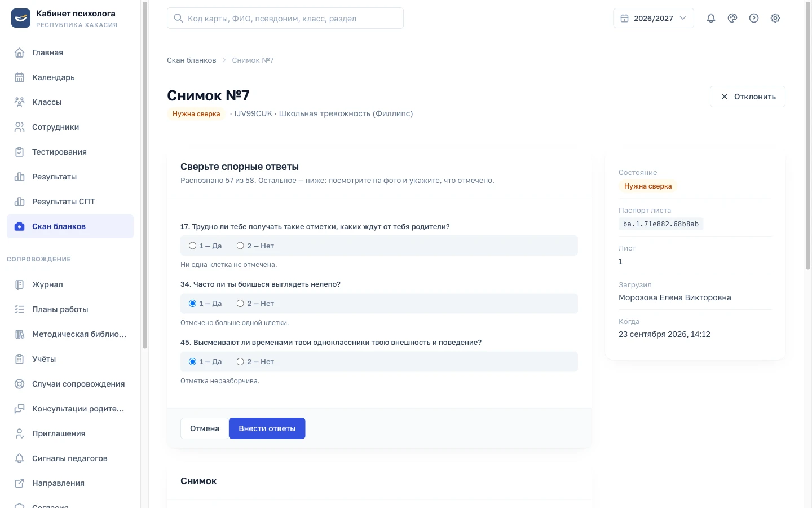This screenshot has height=508, width=812.
Task: Click the Классы group icon
Action: [19, 102]
